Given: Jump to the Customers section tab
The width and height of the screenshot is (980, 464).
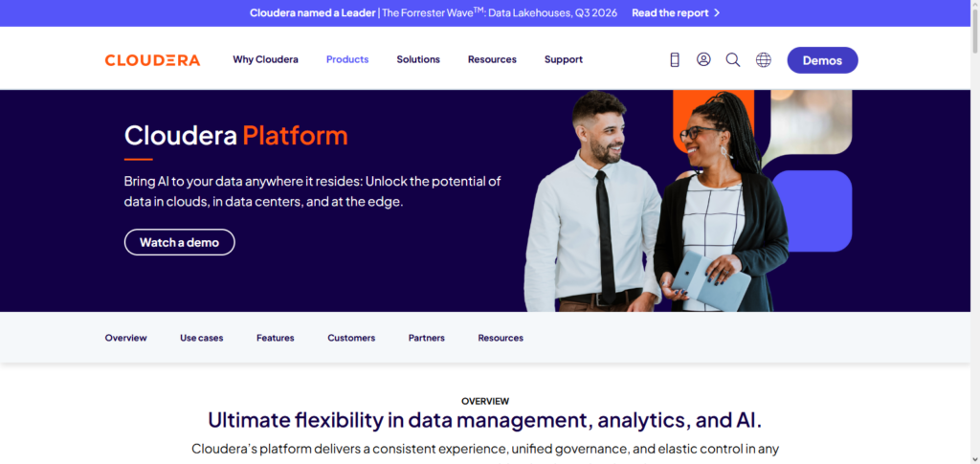Looking at the screenshot, I should coord(351,338).
